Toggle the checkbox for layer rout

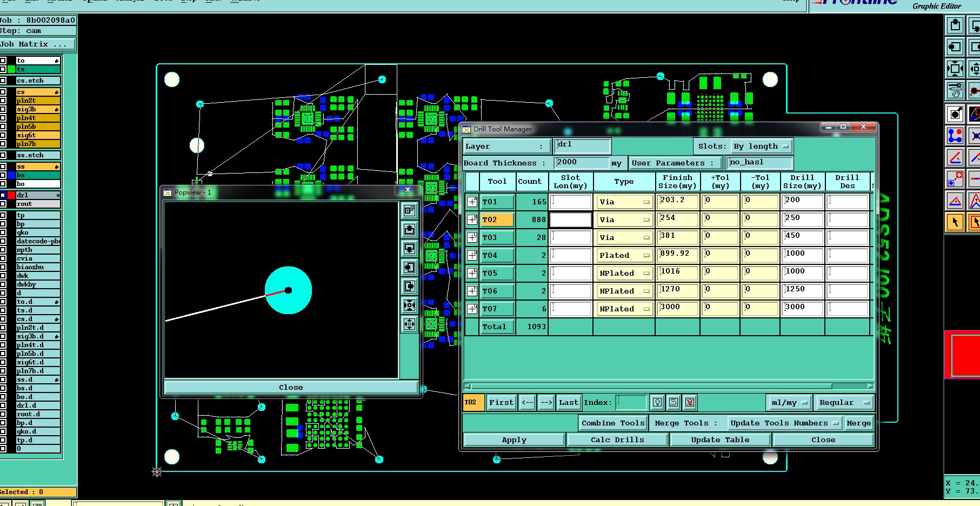point(3,204)
